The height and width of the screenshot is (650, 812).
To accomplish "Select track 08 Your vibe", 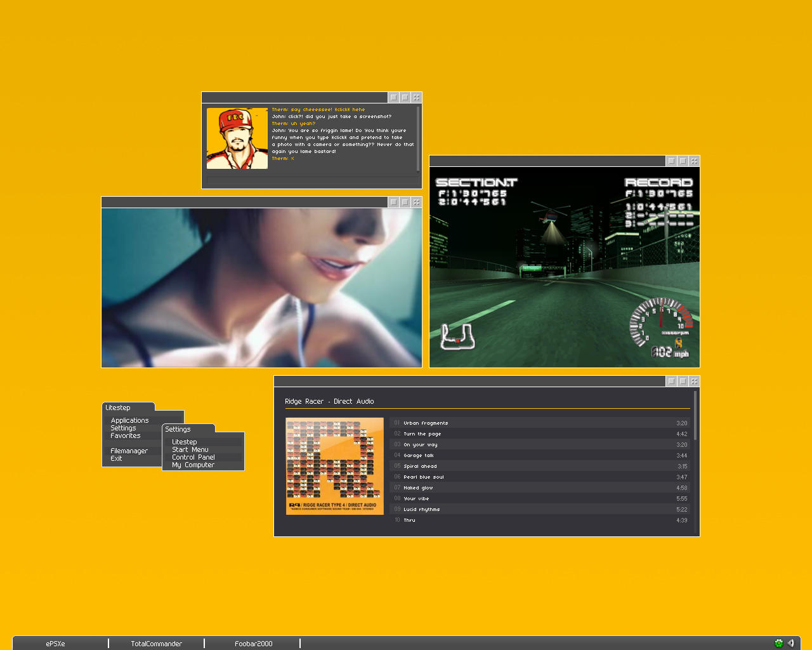I will point(540,498).
